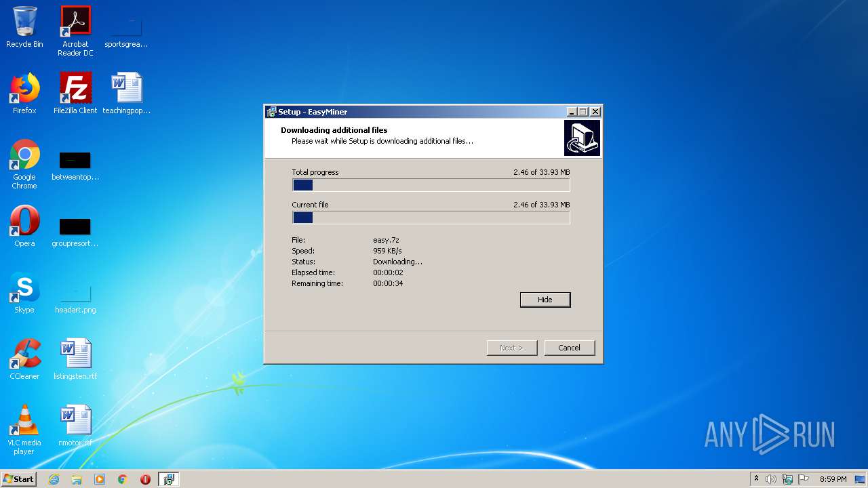
Task: Click the Total progress bar
Action: point(431,185)
